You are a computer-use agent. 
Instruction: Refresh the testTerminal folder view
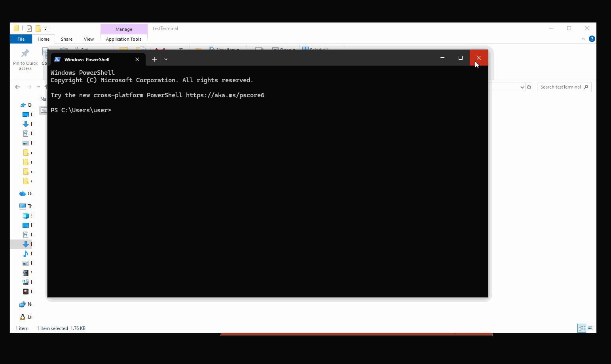pyautogui.click(x=529, y=87)
